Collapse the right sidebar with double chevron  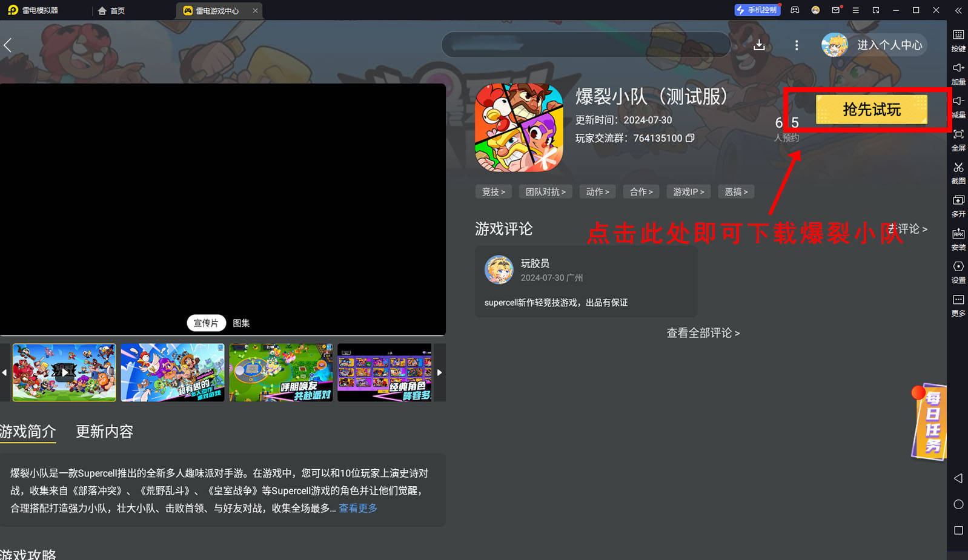click(958, 10)
